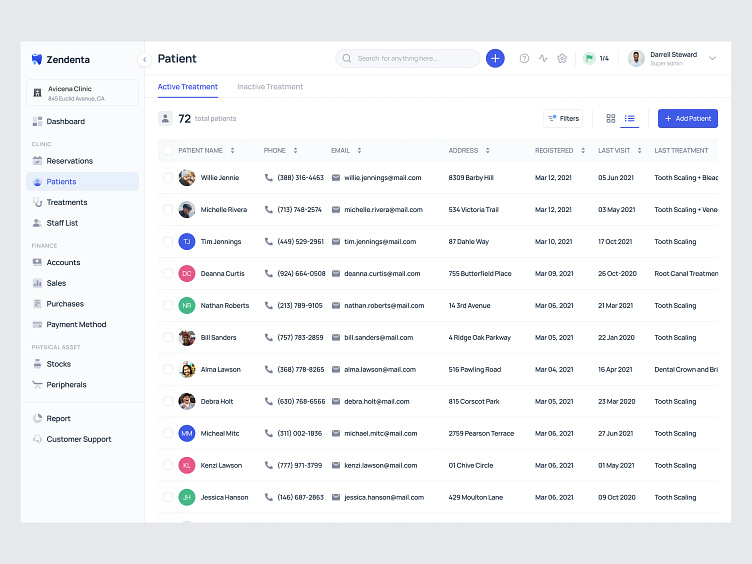The image size is (752, 564).
Task: Click the green flag progress icon
Action: coord(589,59)
